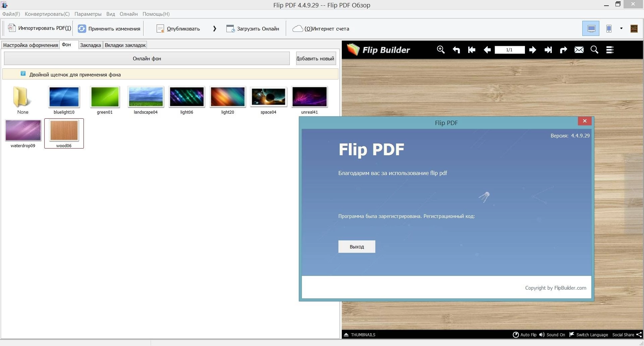Click the Выход button in dialog
644x346 pixels.
coord(357,246)
